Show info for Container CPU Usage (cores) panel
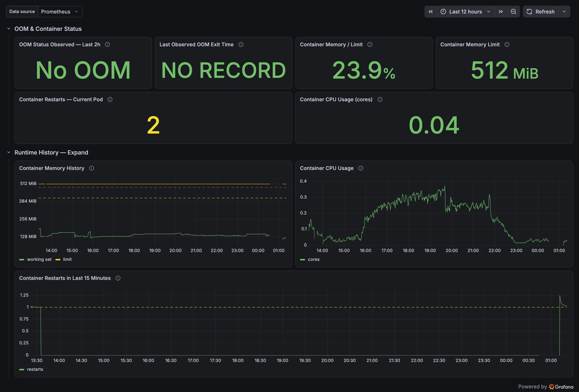This screenshot has height=392, width=579. [380, 100]
